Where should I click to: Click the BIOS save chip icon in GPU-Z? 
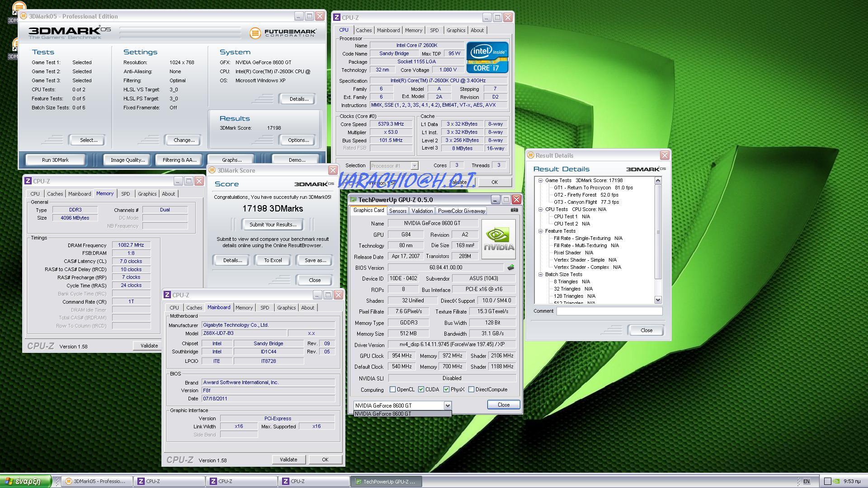click(x=511, y=267)
